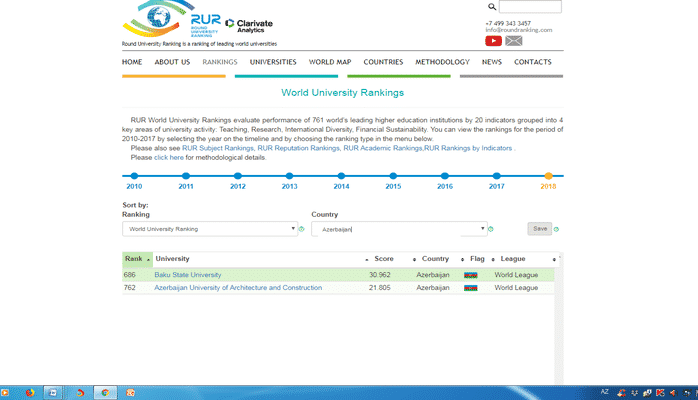Click the search magnifier icon

tap(492, 7)
